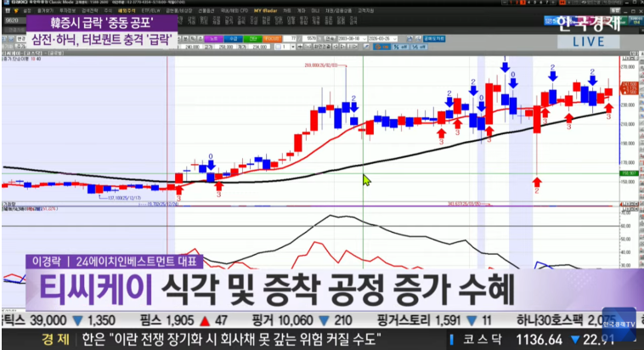
Task: Click the green crosshair price tag on axis
Action: click(x=629, y=174)
